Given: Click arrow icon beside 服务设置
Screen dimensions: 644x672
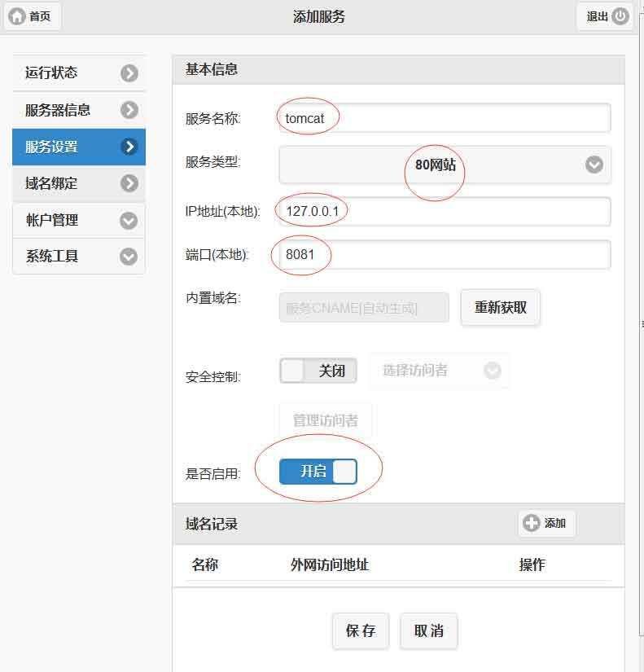Looking at the screenshot, I should (x=129, y=147).
